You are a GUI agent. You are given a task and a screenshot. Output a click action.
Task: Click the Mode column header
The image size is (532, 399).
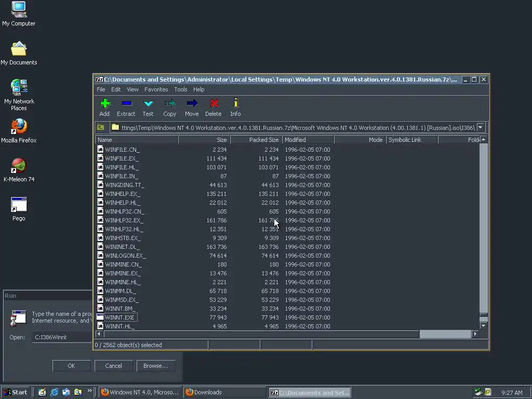360,140
